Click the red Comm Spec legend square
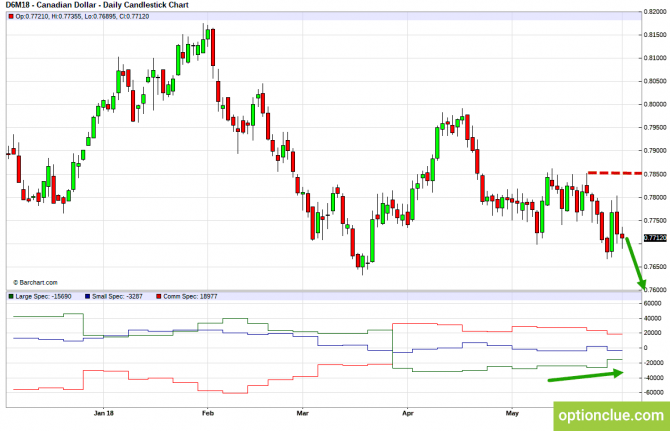The height and width of the screenshot is (431, 670). click(x=159, y=296)
